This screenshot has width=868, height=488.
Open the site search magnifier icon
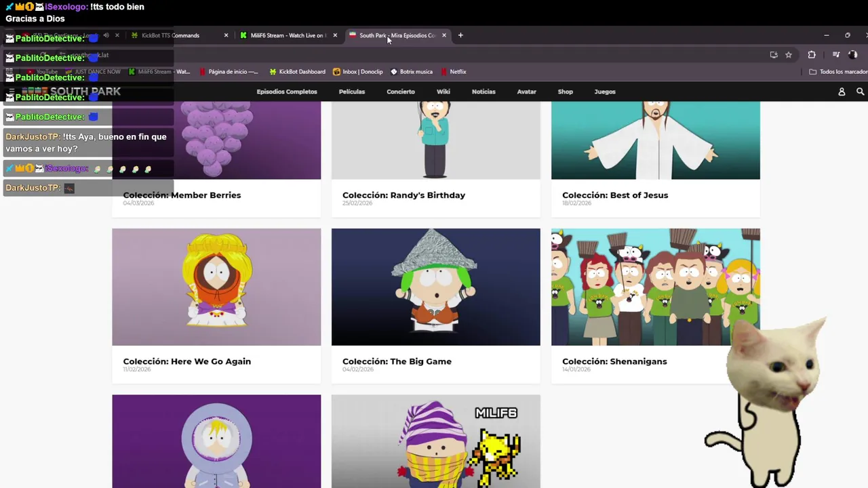pyautogui.click(x=860, y=91)
